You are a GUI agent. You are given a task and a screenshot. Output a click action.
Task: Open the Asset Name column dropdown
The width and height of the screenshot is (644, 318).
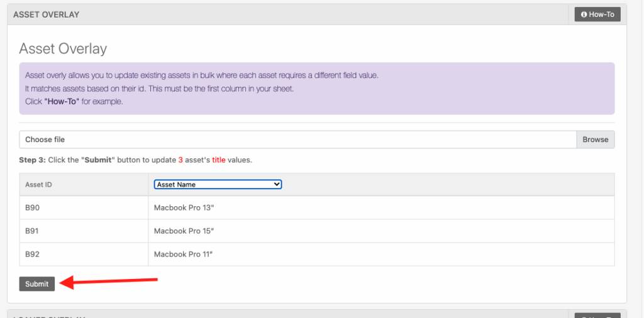pyautogui.click(x=218, y=185)
